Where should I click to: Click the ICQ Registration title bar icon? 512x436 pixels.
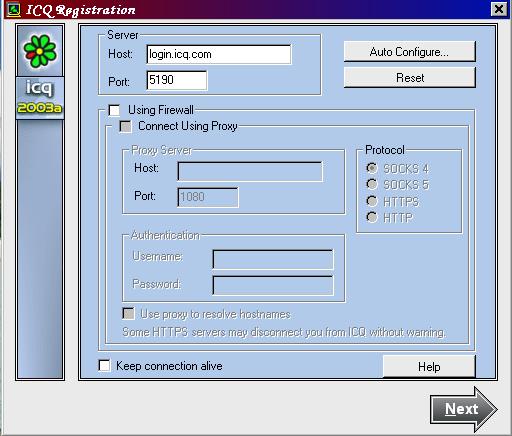(x=14, y=10)
